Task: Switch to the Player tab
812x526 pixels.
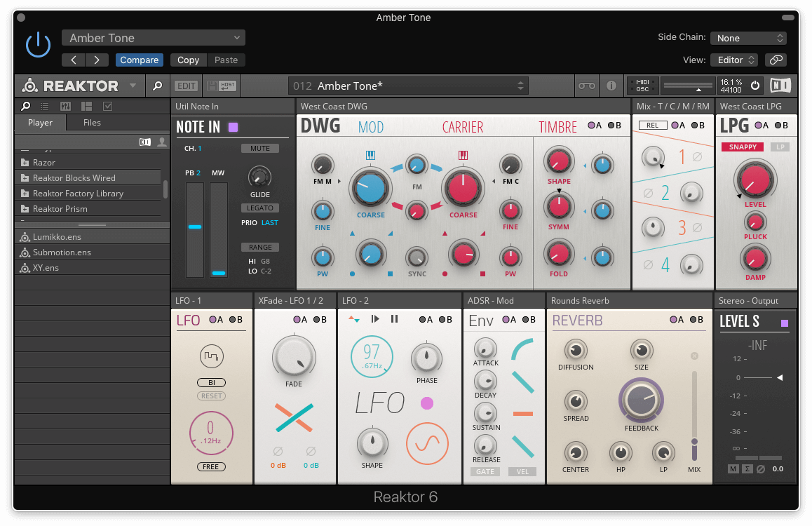Action: point(40,123)
